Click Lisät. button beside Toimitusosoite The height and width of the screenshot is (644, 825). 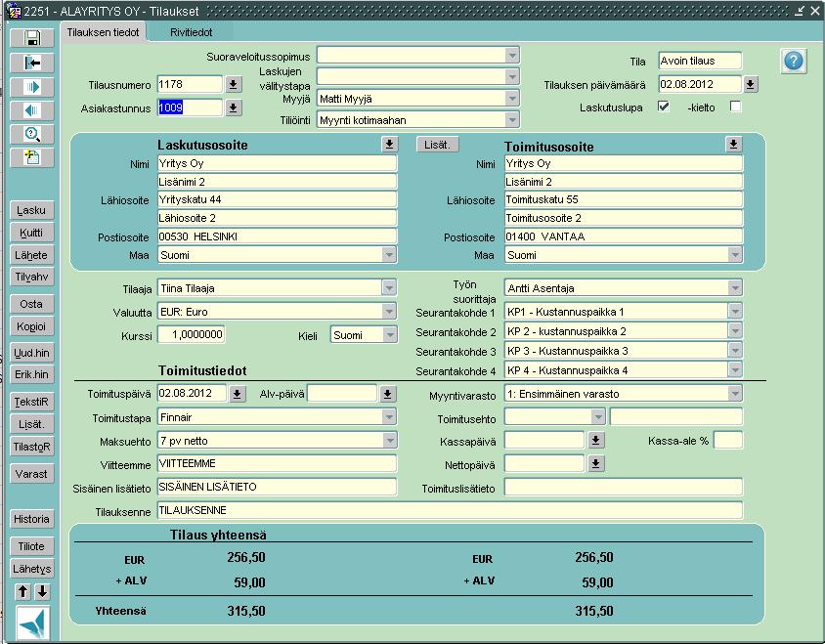tap(437, 145)
